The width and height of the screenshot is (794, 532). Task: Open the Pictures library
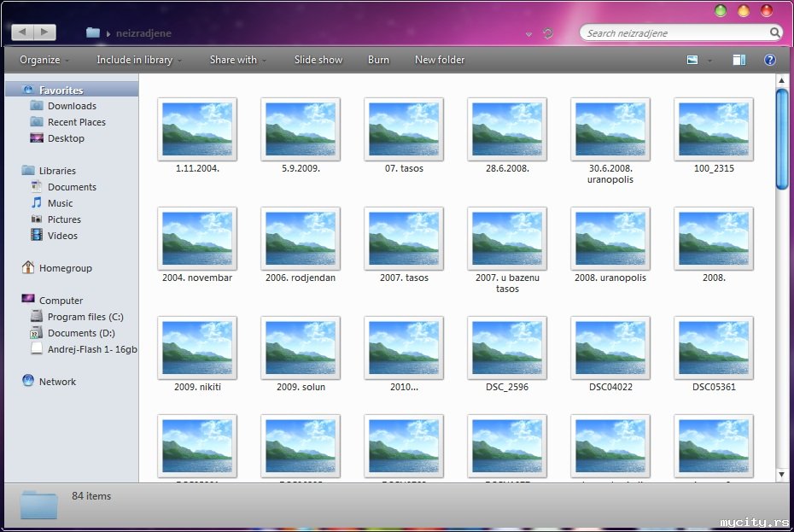tap(64, 219)
